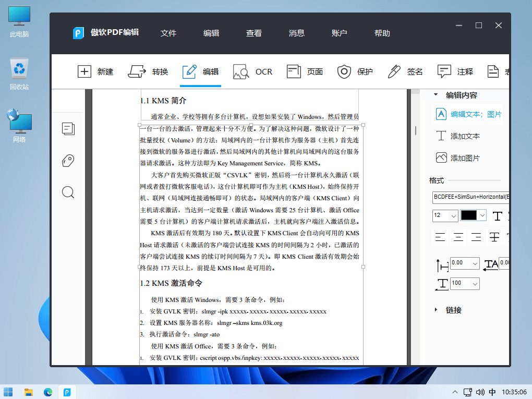
Task: Click the partly hidden form document icon
Action: pyautogui.click(x=493, y=71)
